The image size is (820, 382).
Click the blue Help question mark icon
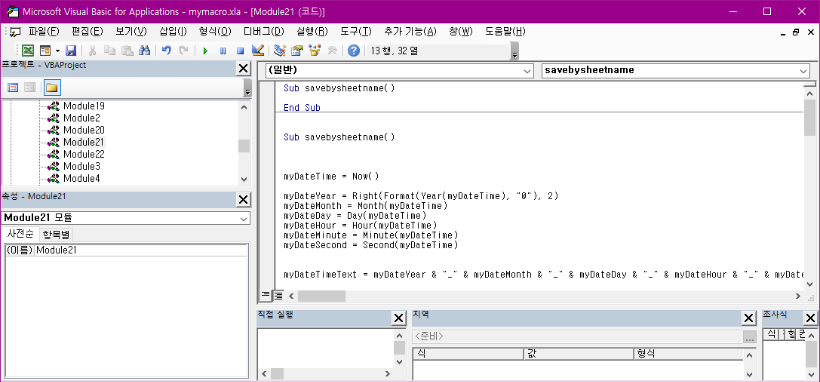click(354, 51)
